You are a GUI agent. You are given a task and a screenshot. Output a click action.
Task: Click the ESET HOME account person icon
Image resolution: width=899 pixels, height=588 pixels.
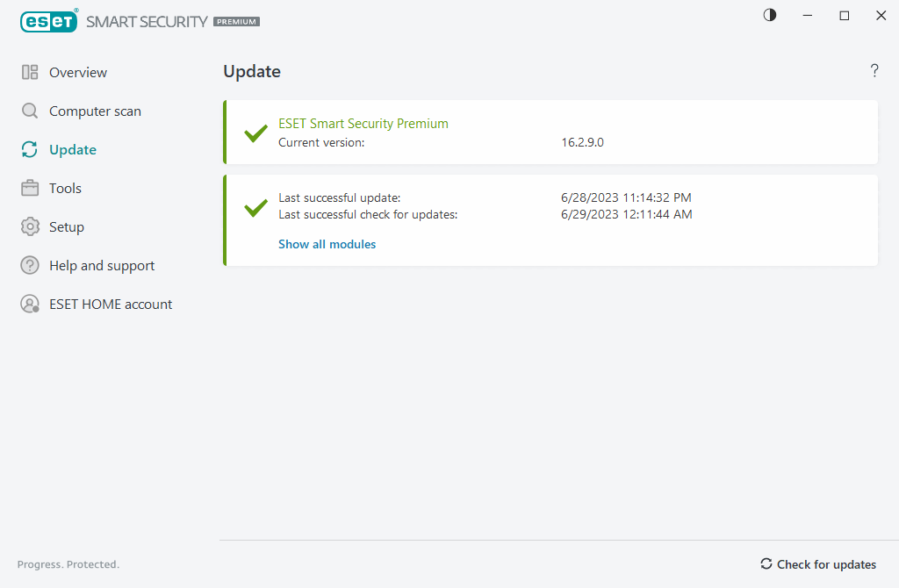30,305
